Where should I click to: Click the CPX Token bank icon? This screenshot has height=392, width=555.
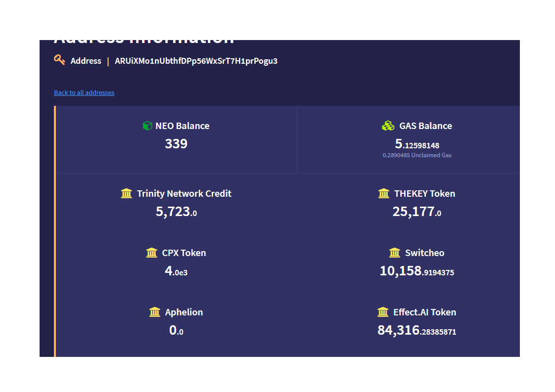[152, 253]
